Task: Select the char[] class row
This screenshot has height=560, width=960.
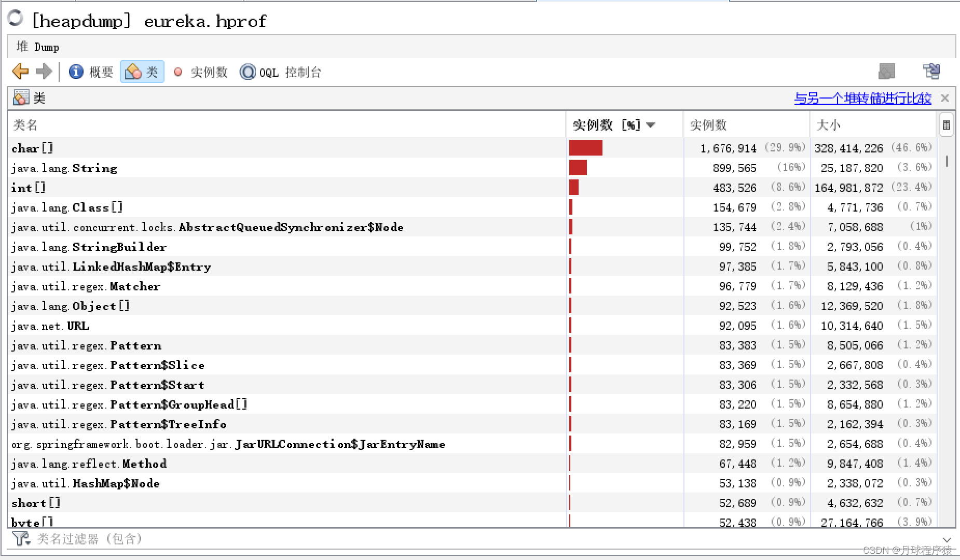Action: (472, 148)
